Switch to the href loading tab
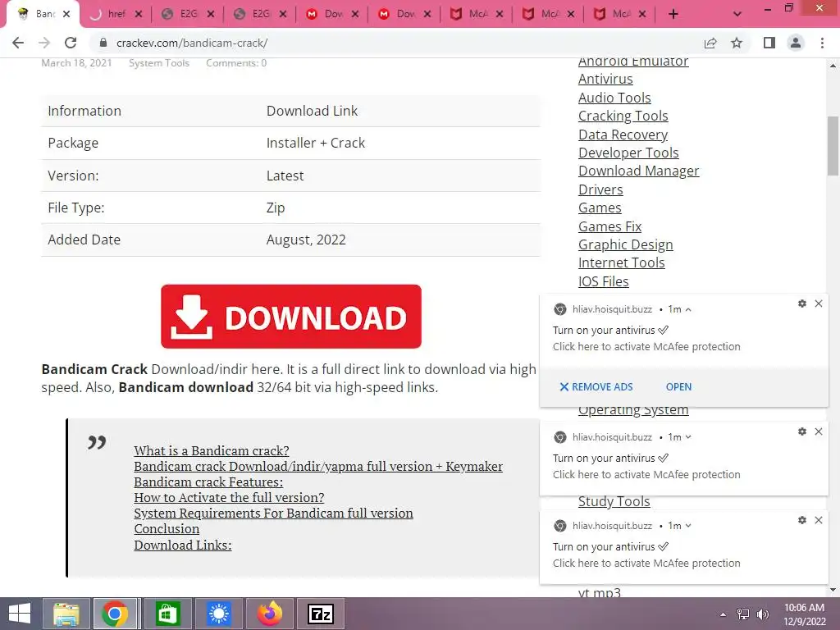 pos(115,15)
